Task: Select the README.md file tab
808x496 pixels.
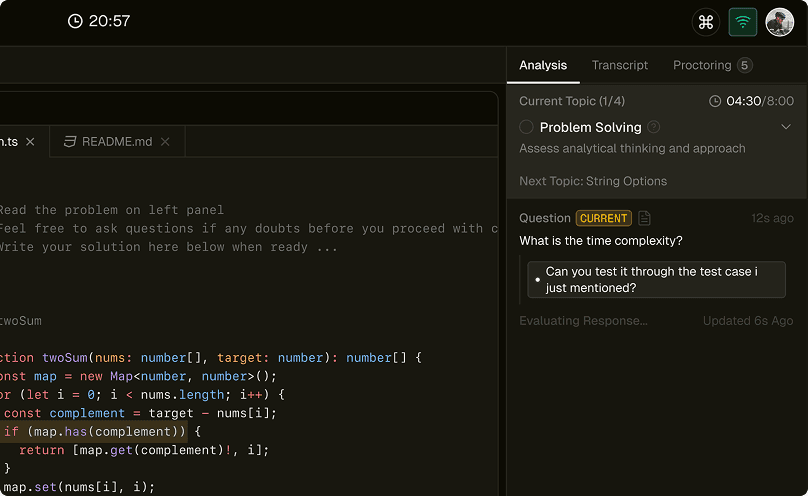Action: click(117, 142)
